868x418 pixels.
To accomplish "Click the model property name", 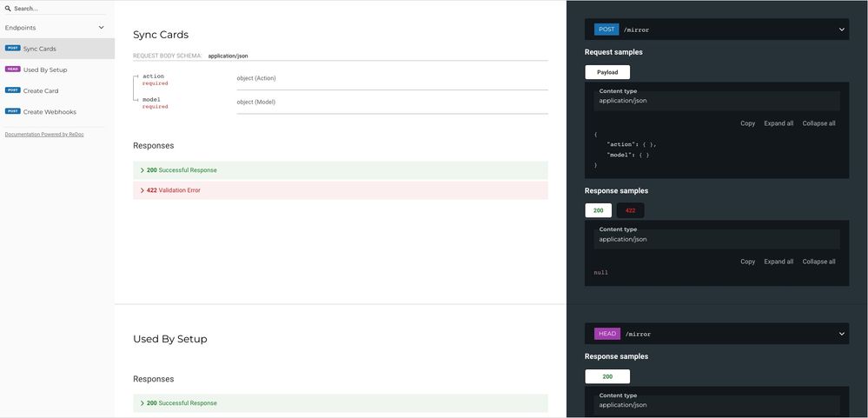I will click(151, 100).
